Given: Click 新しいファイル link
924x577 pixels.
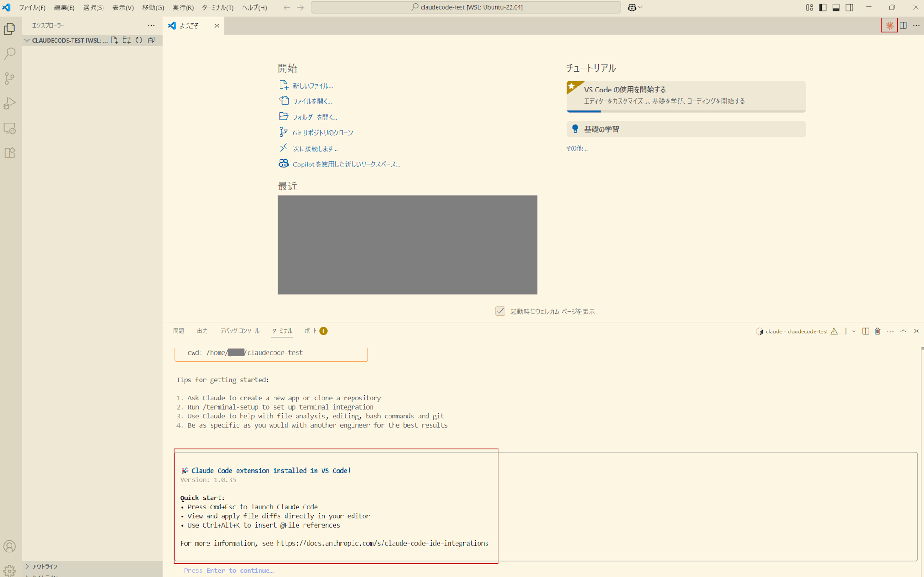Looking at the screenshot, I should tap(313, 86).
